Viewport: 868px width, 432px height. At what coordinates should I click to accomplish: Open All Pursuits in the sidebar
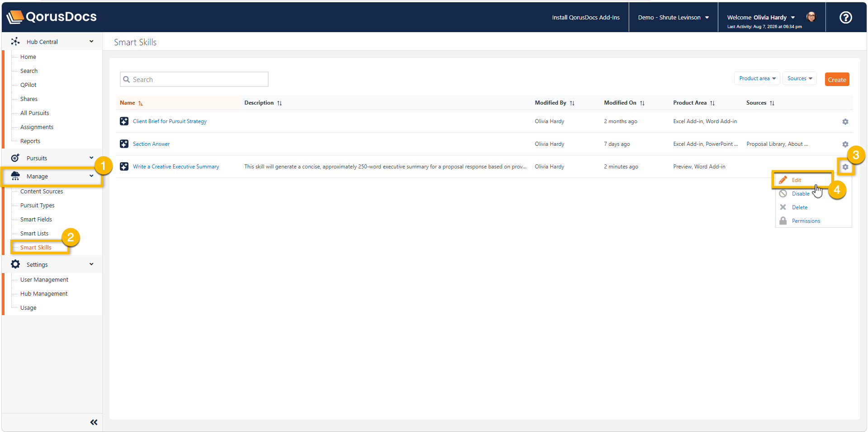point(35,113)
